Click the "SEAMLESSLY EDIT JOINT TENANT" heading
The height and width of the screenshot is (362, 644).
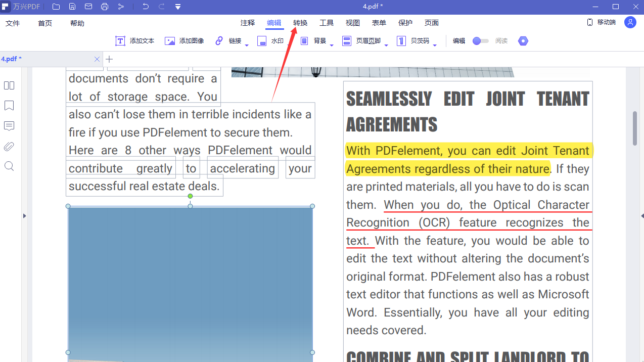point(468,99)
